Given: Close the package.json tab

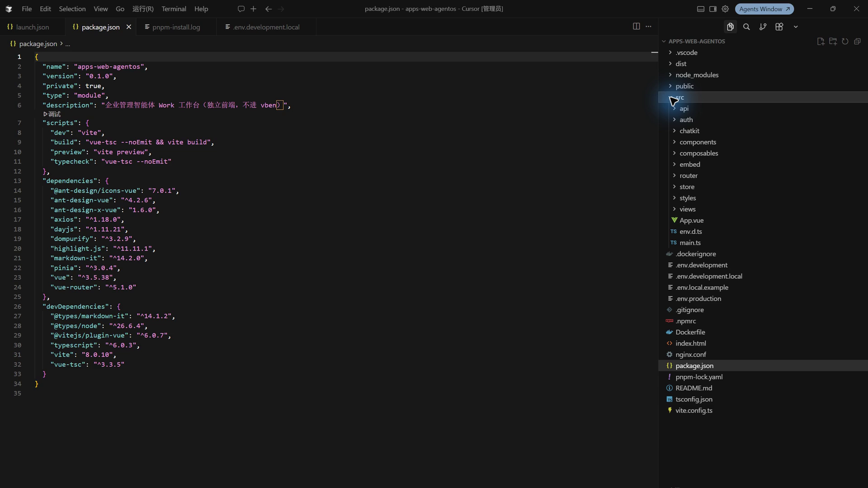Looking at the screenshot, I should point(129,27).
